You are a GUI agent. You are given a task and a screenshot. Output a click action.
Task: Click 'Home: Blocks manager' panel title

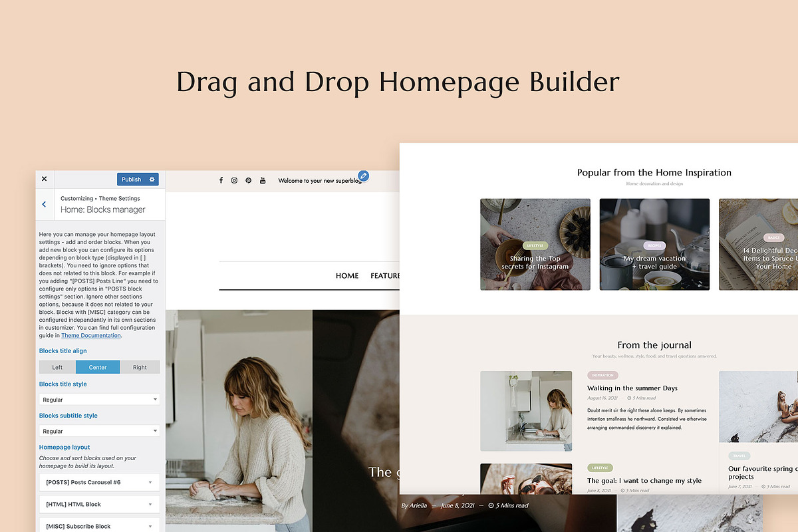(103, 209)
